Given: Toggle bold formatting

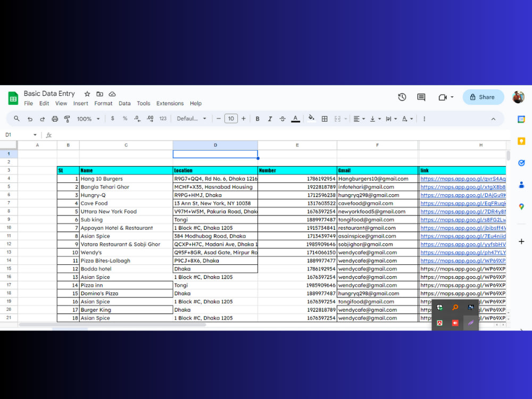Looking at the screenshot, I should [257, 119].
